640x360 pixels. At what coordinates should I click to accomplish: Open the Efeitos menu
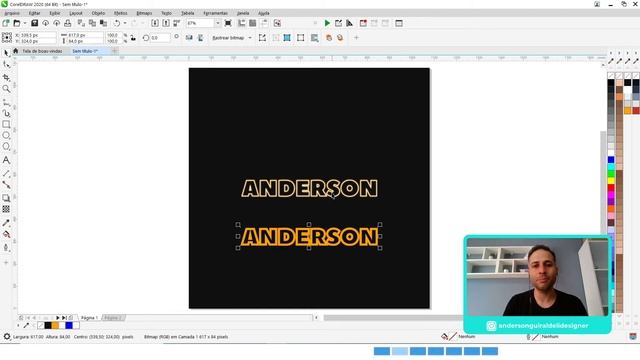coord(120,13)
